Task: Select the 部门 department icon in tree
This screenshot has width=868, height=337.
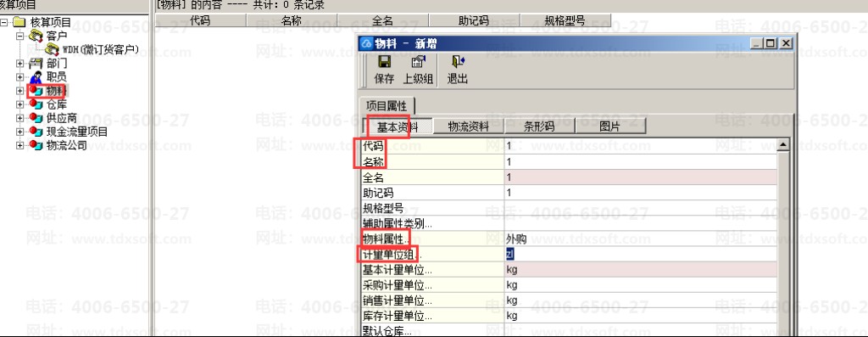Action: pyautogui.click(x=36, y=63)
